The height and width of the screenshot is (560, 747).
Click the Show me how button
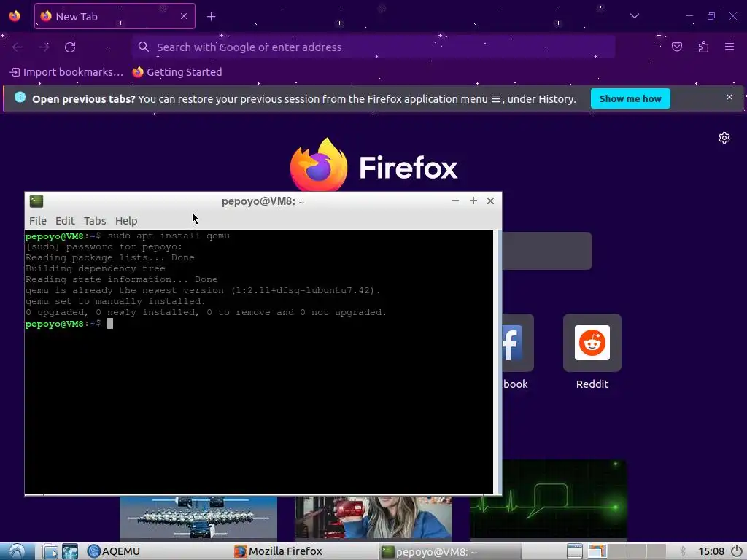click(630, 98)
